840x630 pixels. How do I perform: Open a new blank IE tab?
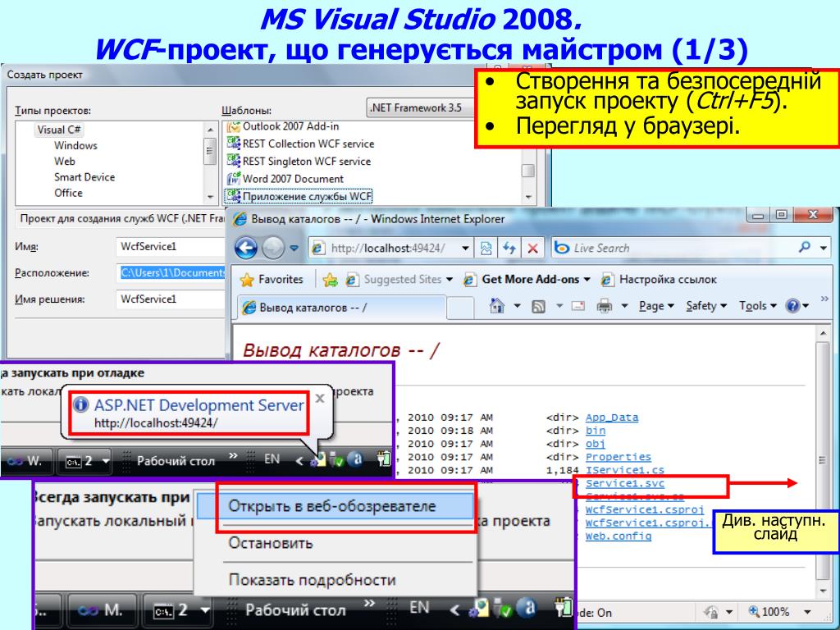[x=460, y=308]
